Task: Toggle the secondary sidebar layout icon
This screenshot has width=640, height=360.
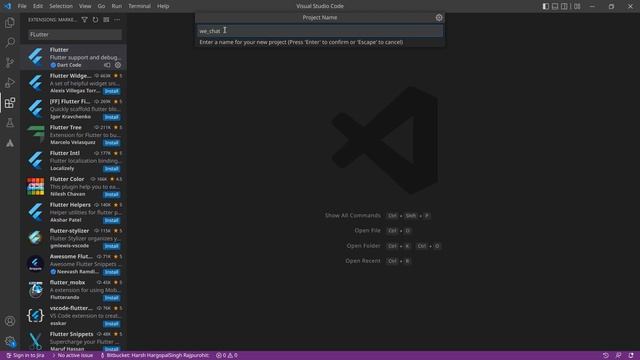Action: point(564,6)
